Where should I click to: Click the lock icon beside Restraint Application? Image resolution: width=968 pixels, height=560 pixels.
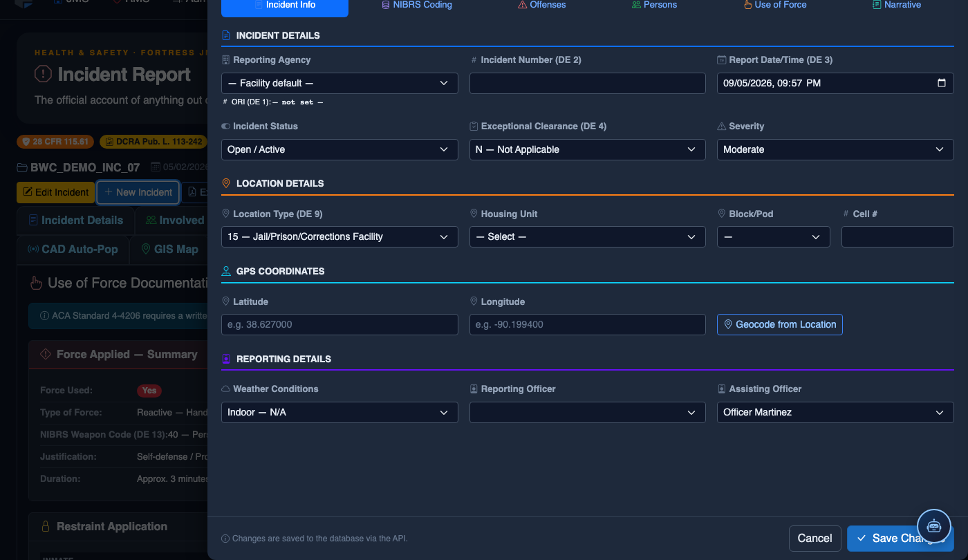click(x=46, y=527)
